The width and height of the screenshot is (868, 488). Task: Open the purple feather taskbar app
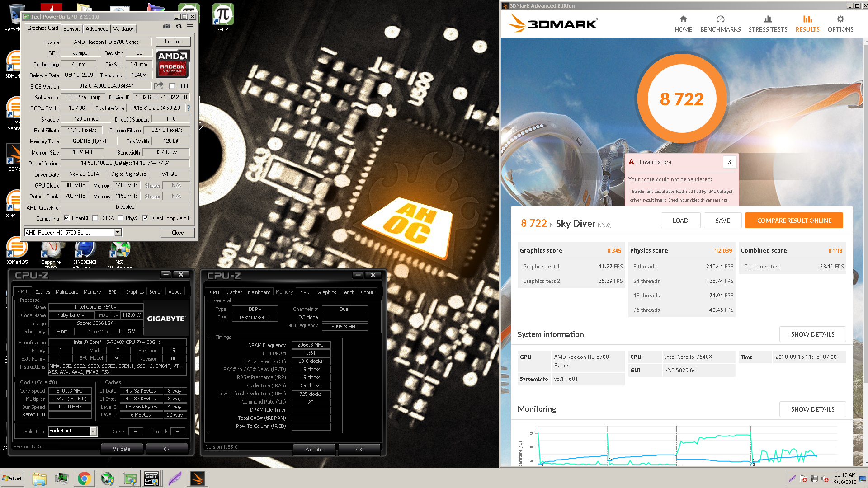click(x=175, y=479)
